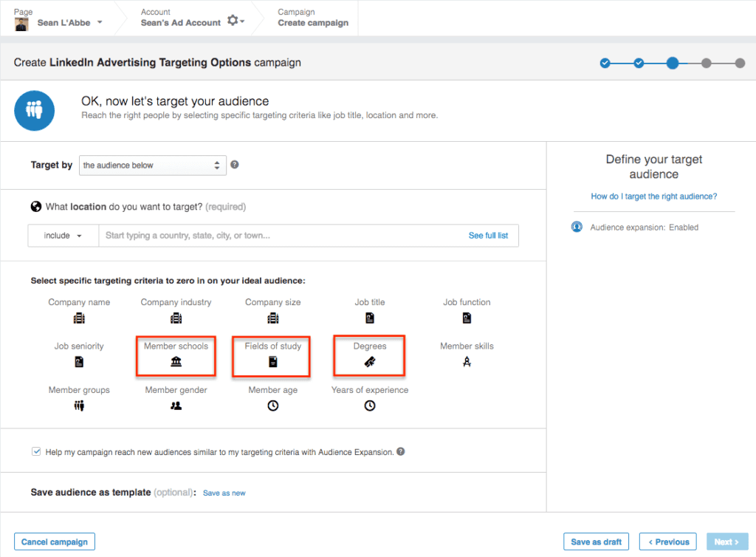Image resolution: width=756 pixels, height=557 pixels.
Task: Expand the Include location dropdown
Action: pos(63,235)
